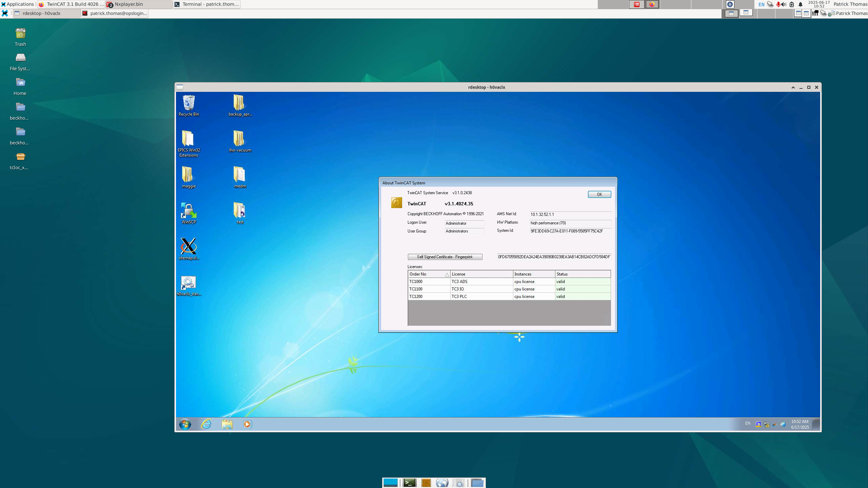Click Show Desktop button on Windows taskbar
Image resolution: width=868 pixels, height=488 pixels.
click(816, 424)
